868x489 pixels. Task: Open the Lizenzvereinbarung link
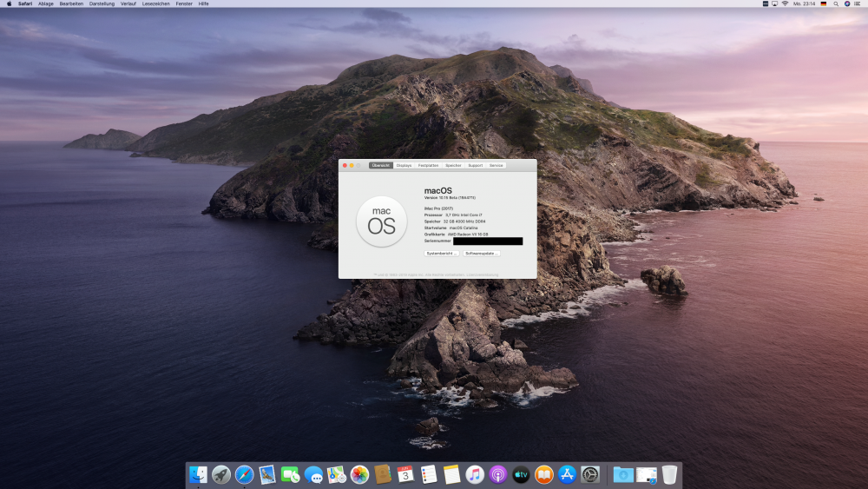click(x=482, y=274)
